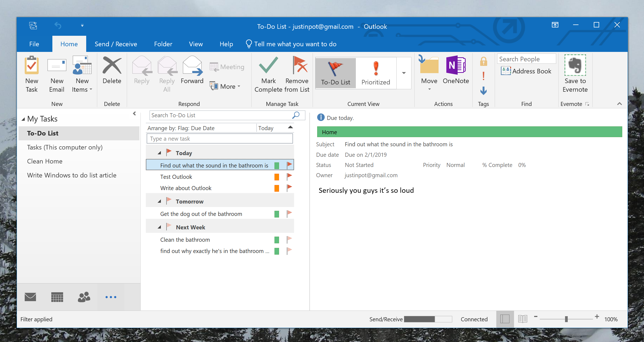Open the OneNote icon in Actions
Viewport: 644px width, 342px height.
(x=455, y=65)
